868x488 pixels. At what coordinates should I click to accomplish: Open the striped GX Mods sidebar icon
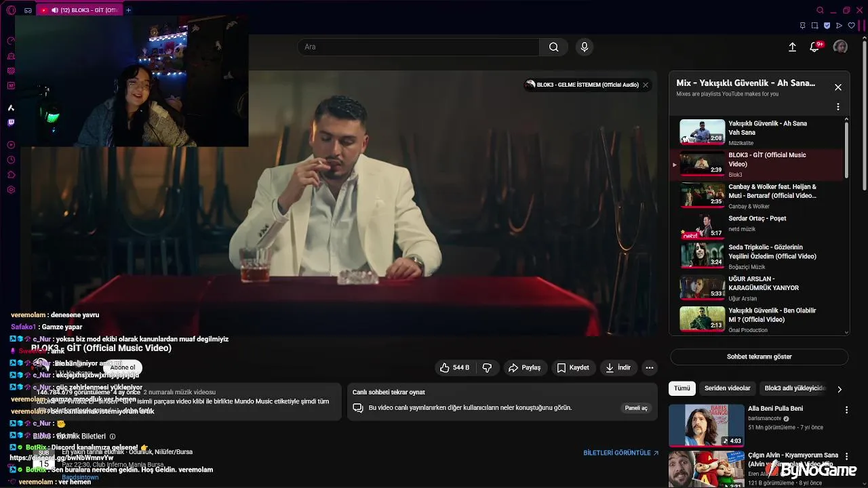click(x=11, y=70)
